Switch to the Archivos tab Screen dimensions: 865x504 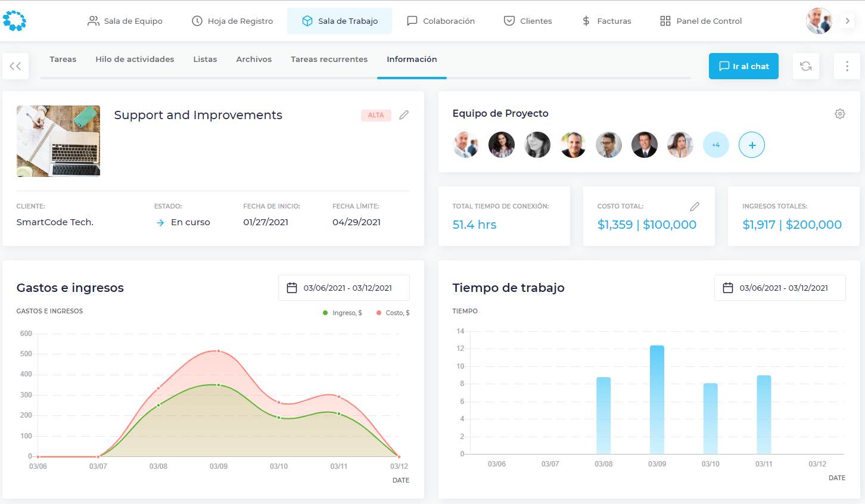coord(254,59)
